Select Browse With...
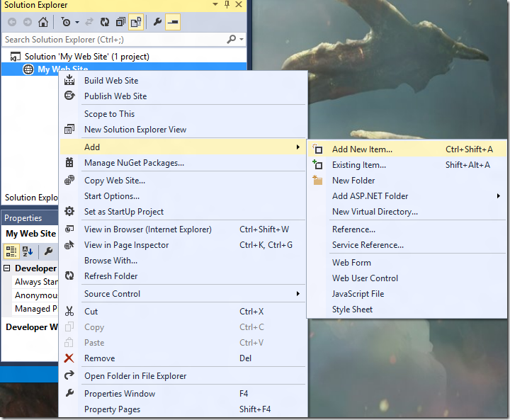510x420 pixels. pos(183,261)
